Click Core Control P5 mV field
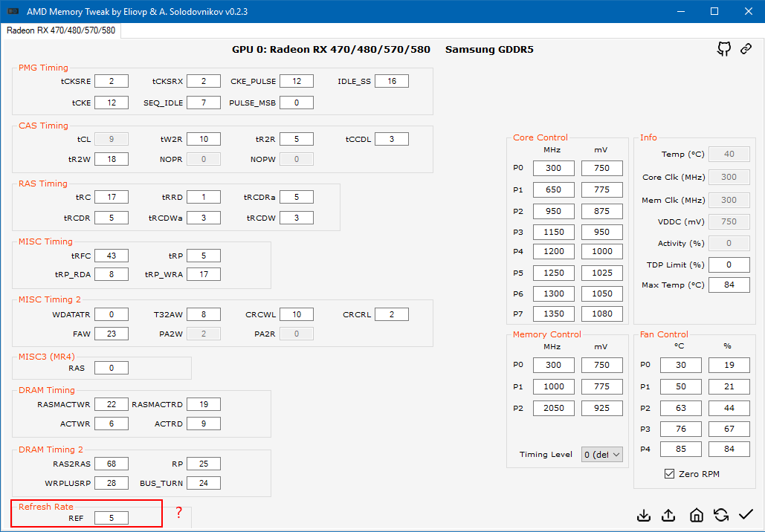 [602, 273]
